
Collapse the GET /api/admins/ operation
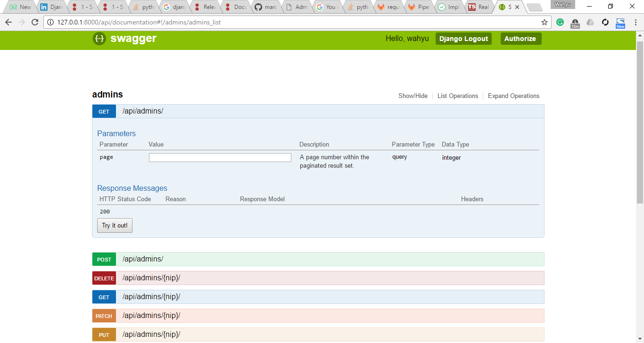click(x=104, y=111)
